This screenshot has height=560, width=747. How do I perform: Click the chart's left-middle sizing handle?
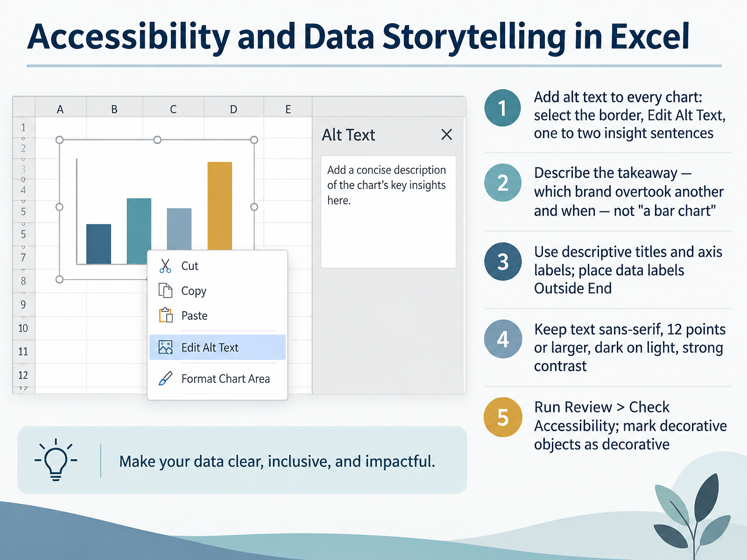tap(59, 207)
